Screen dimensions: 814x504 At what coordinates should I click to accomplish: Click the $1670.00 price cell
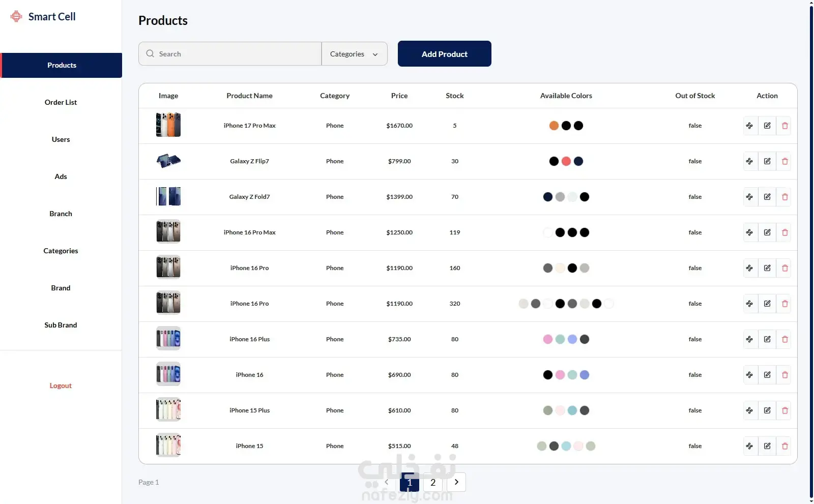coord(399,126)
